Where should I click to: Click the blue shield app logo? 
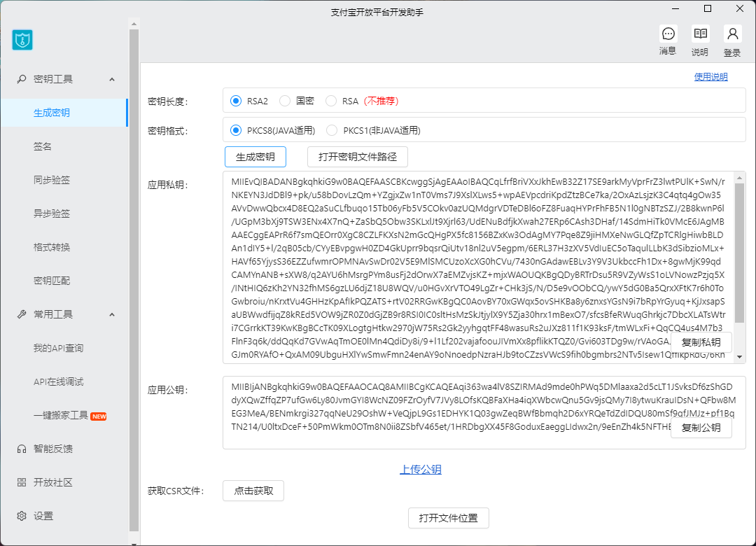22,40
